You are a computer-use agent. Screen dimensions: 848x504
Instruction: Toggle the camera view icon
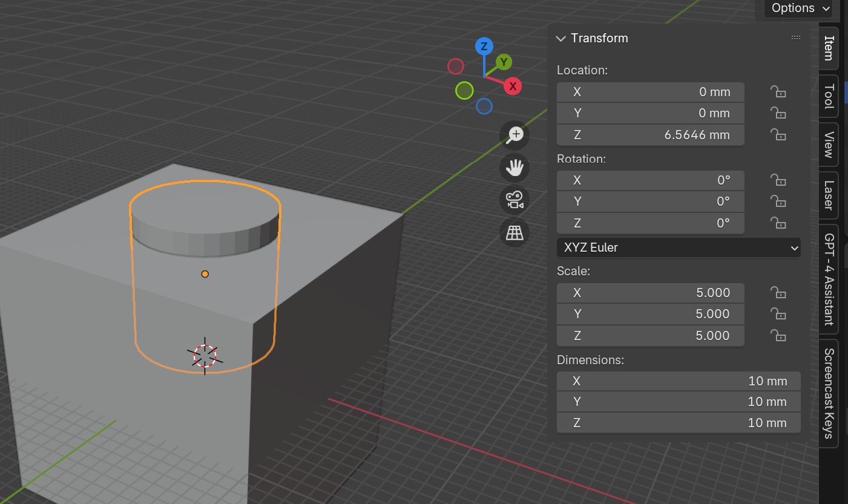514,200
